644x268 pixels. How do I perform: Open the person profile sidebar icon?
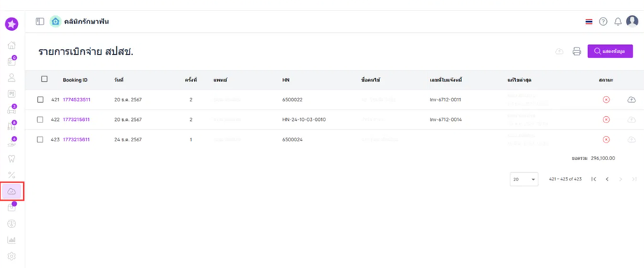click(12, 77)
